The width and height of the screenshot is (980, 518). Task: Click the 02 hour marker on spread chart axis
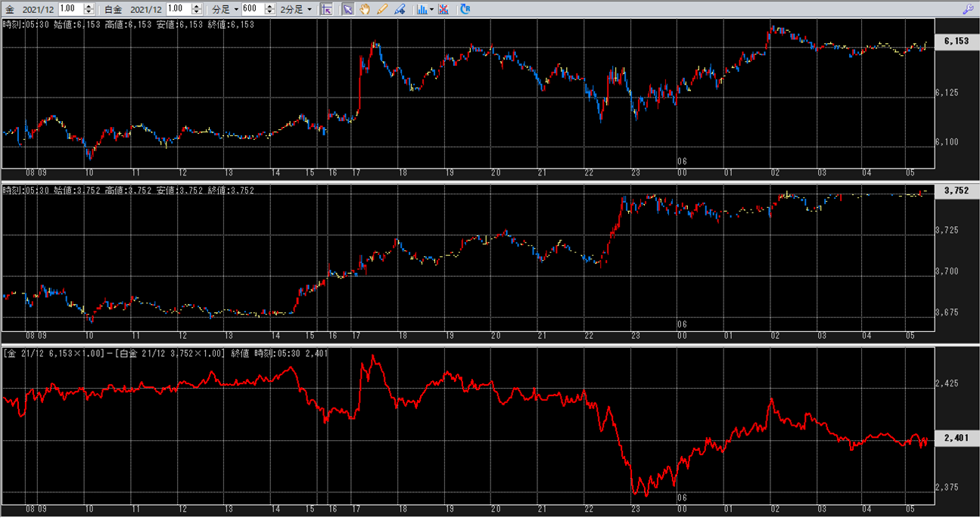775,510
